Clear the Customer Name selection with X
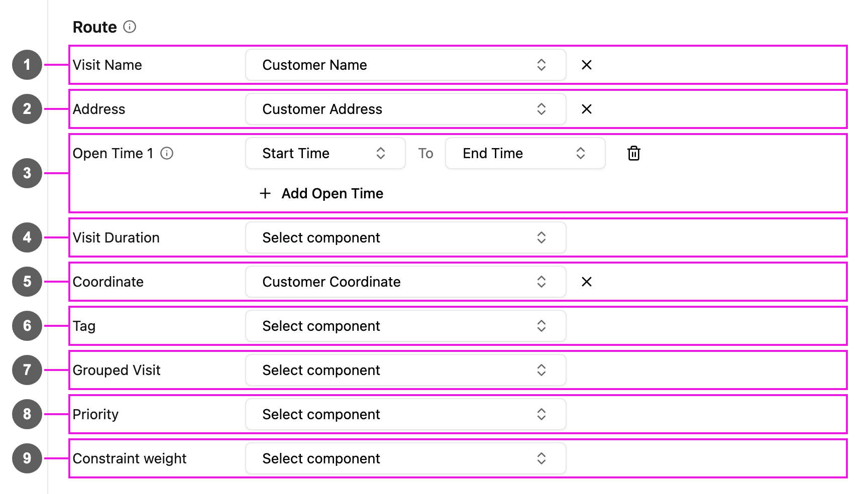 (x=586, y=65)
